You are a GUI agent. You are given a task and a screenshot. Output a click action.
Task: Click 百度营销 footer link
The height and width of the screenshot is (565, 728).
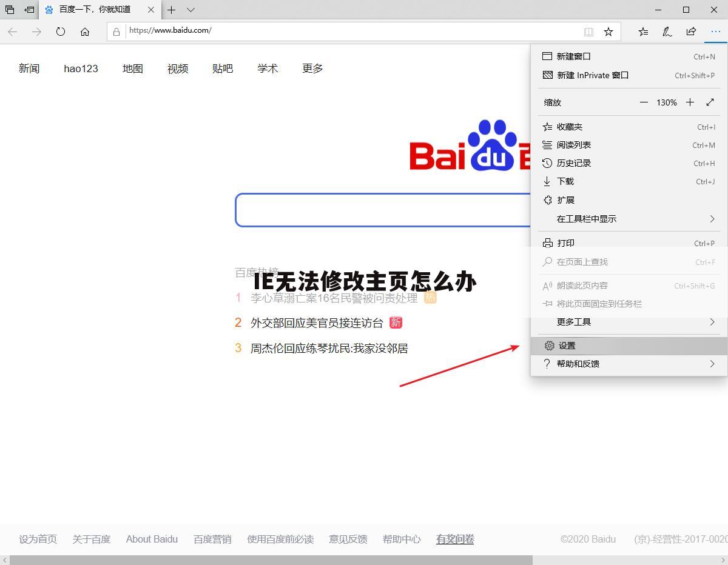coord(212,539)
